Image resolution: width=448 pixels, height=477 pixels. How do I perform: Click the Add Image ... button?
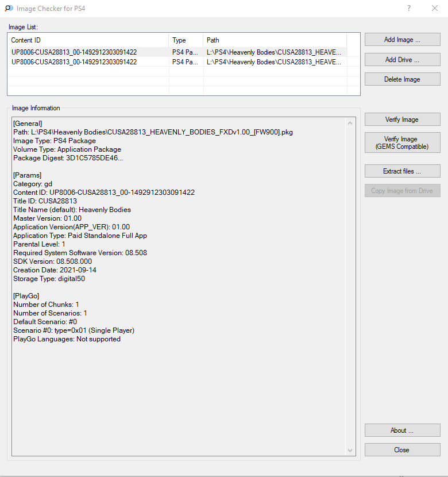pos(402,40)
